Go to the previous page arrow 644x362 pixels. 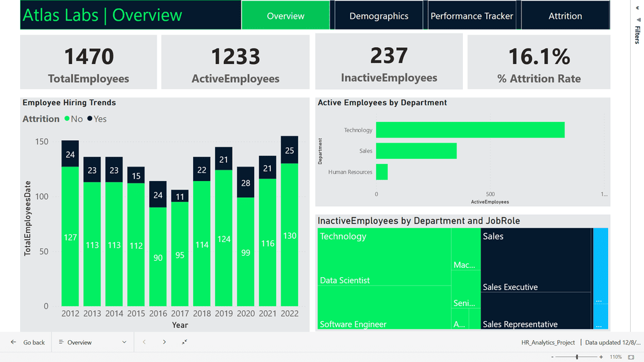point(144,342)
